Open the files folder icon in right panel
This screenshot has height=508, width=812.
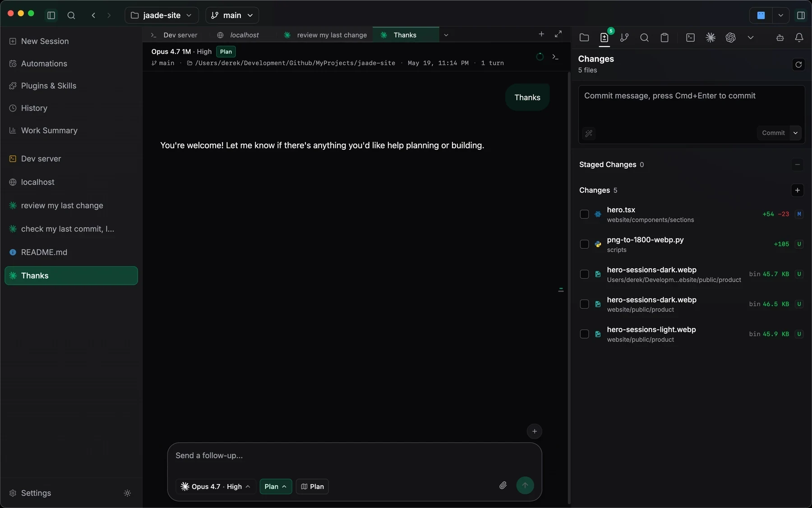[x=584, y=37]
